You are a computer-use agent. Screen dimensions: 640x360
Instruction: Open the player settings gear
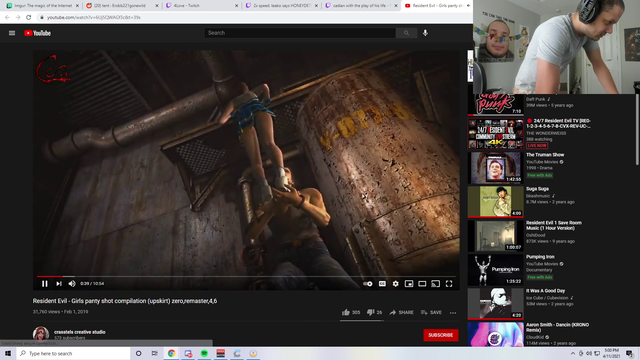coord(396,284)
